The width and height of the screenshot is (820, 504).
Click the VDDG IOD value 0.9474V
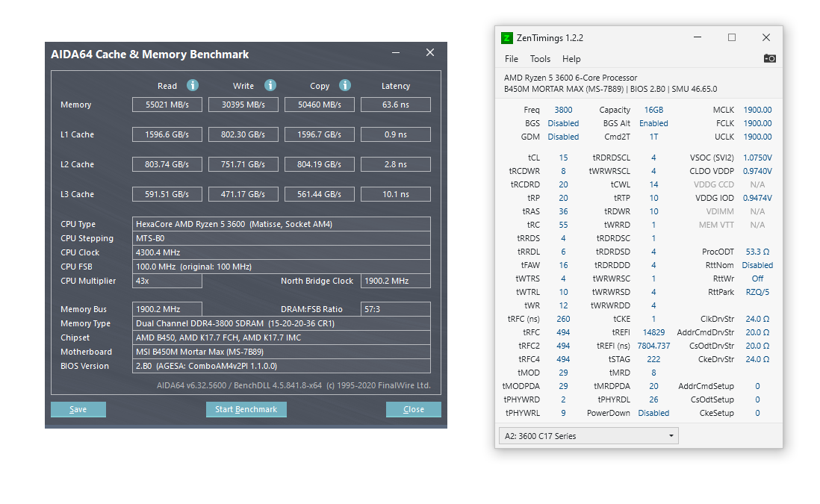tap(757, 198)
